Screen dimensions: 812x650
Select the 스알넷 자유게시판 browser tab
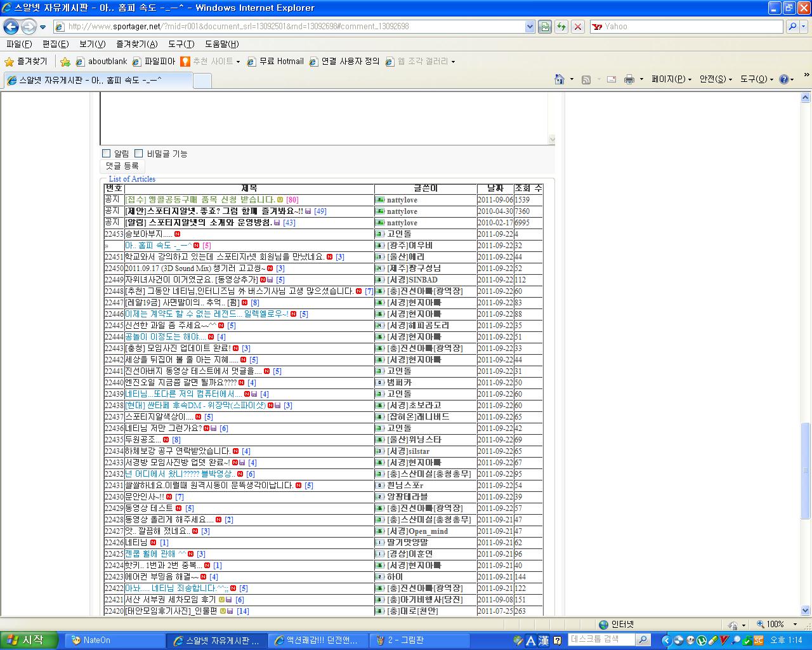[x=98, y=80]
